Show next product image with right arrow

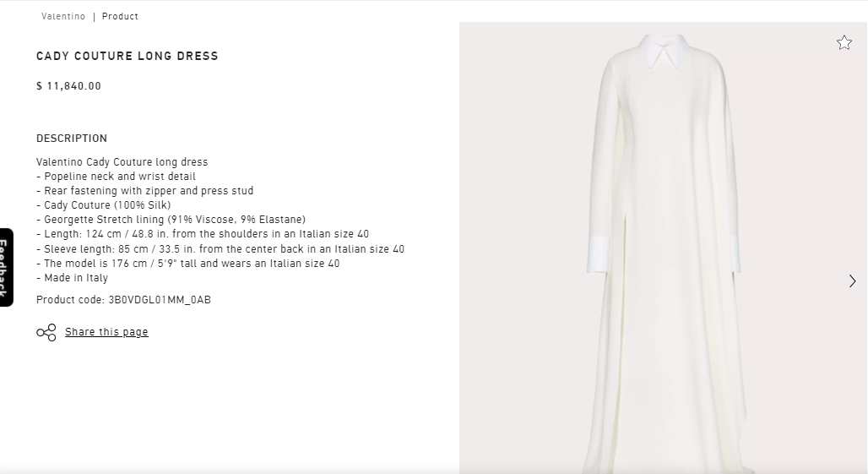click(853, 281)
